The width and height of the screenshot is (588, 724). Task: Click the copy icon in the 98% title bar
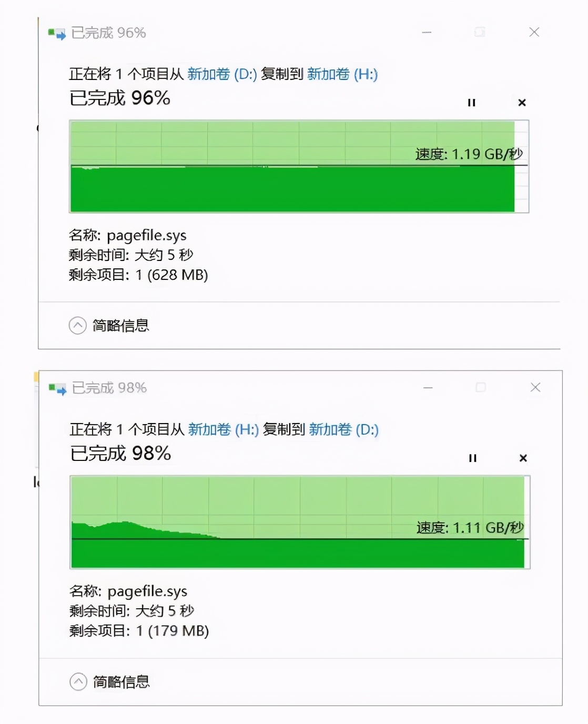coord(57,389)
